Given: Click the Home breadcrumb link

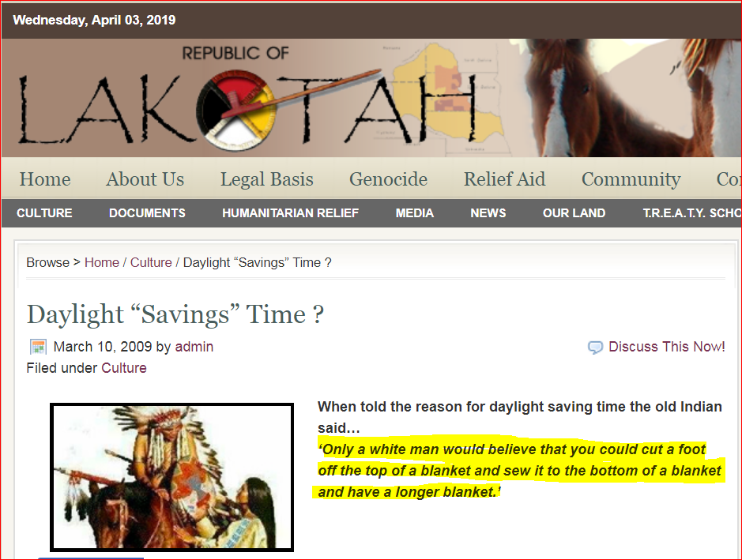Looking at the screenshot, I should (102, 262).
